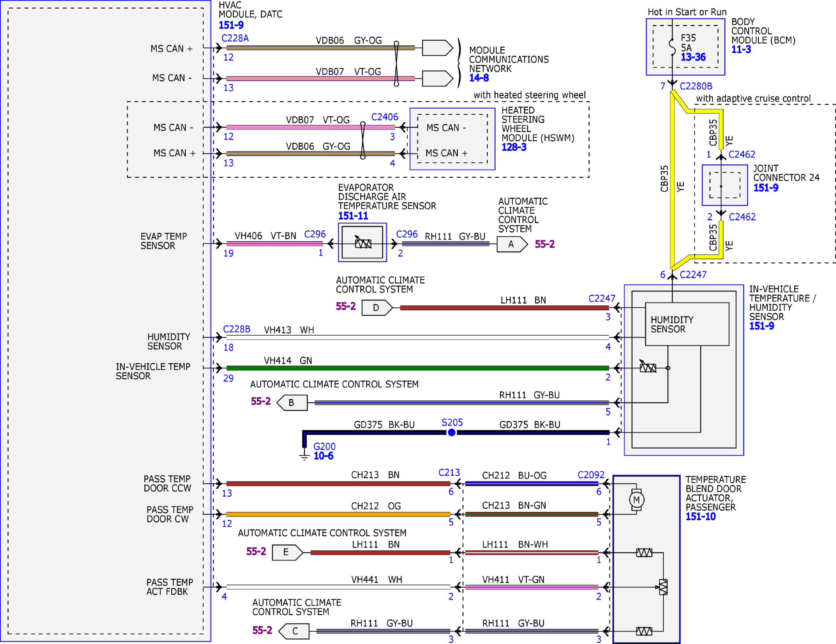Select the off-page arrow labeled C
Screen dimensions: 836x644
(x=294, y=631)
